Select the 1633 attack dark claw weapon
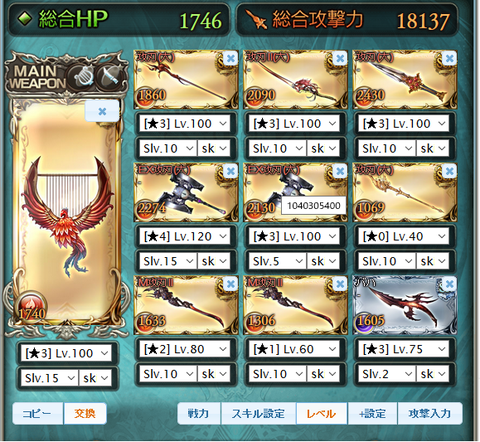The image size is (480, 442). point(186,305)
